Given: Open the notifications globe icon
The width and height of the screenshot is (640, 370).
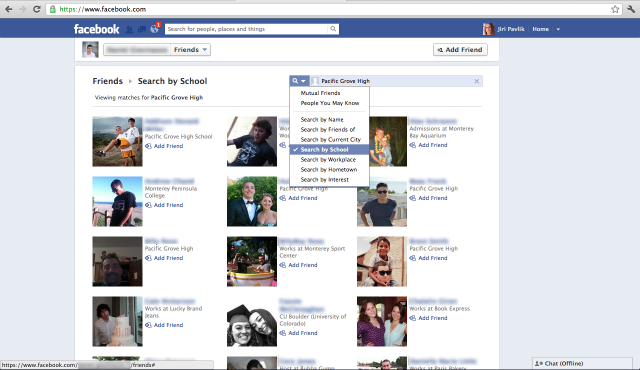Looking at the screenshot, I should point(154,29).
